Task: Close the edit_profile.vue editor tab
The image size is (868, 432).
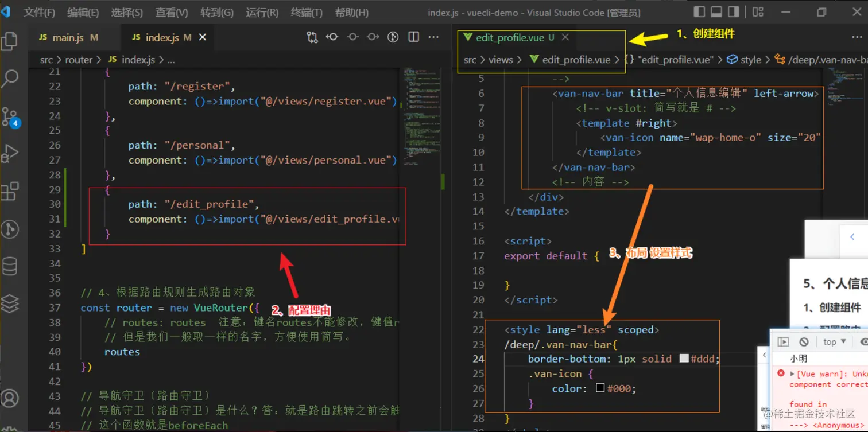Action: (565, 37)
